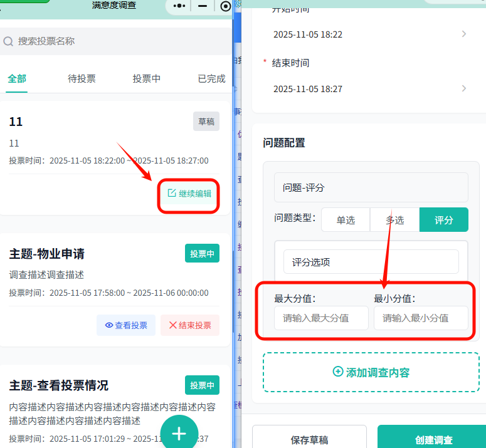The height and width of the screenshot is (448, 486).
Task: Open end time value 2025-11-05 18:27
Action: click(308, 89)
